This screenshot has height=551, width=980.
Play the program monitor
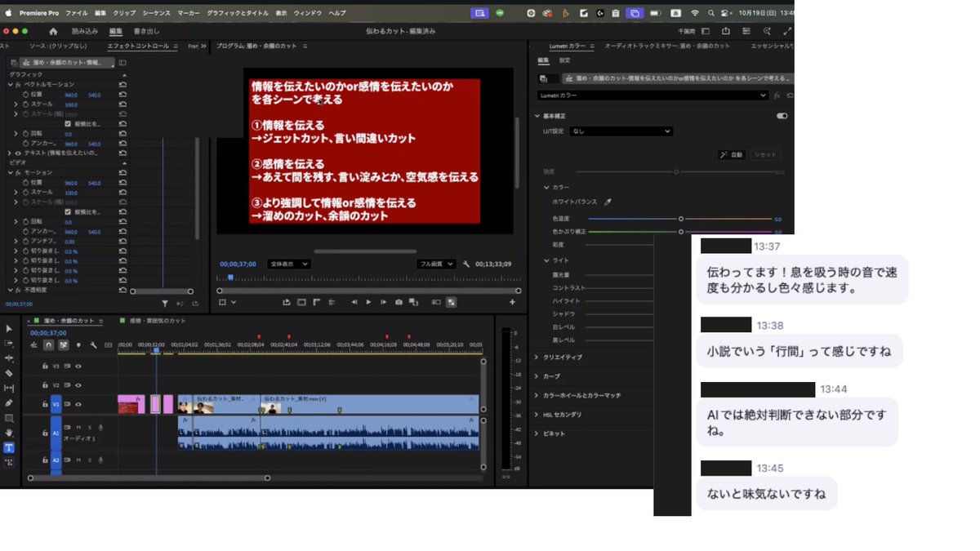[368, 302]
